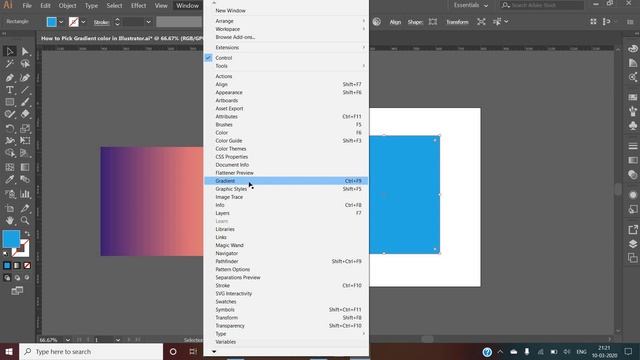Select the Paintbrush tool
640x360 pixels.
[x=25, y=102]
